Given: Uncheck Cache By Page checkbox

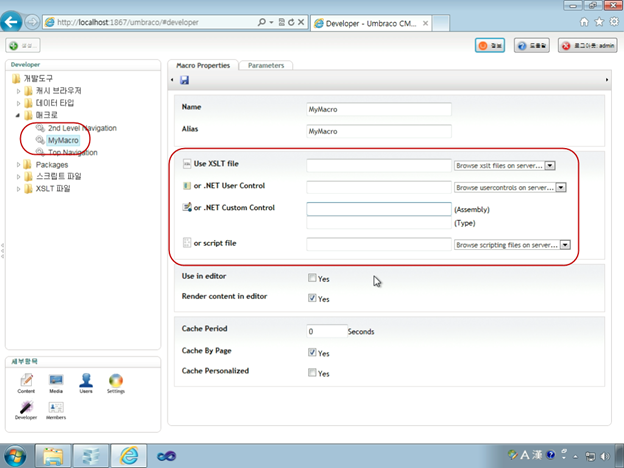Looking at the screenshot, I should pos(312,352).
